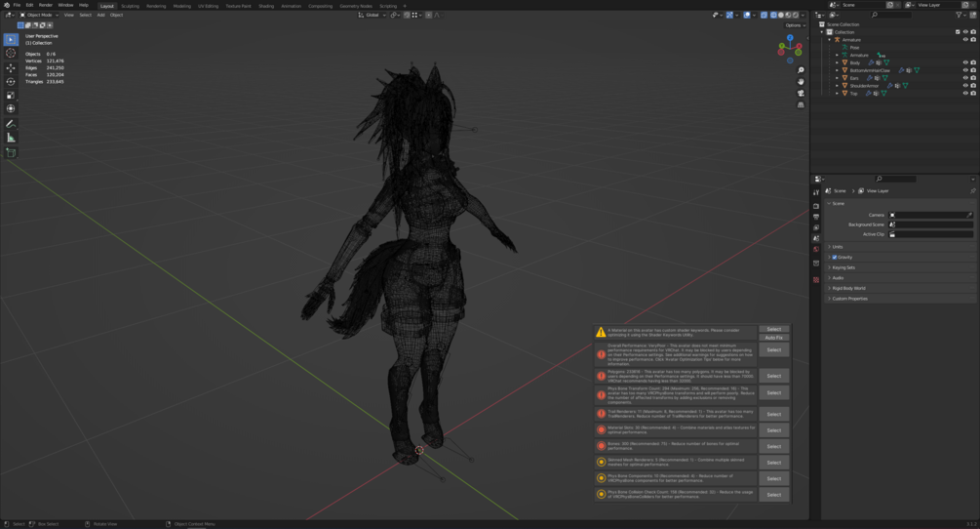The width and height of the screenshot is (980, 529).
Task: Open the Render properties tab
Action: (x=816, y=206)
